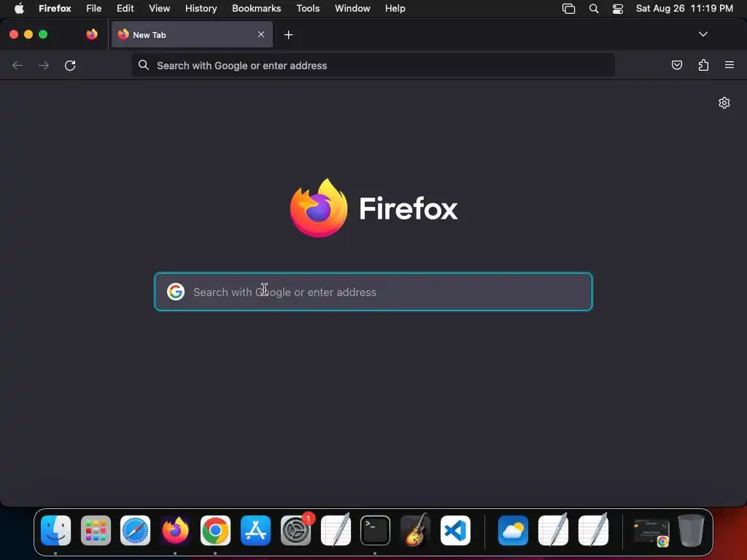The image size is (747, 560).
Task: Click the Google logo in search box
Action: click(176, 292)
